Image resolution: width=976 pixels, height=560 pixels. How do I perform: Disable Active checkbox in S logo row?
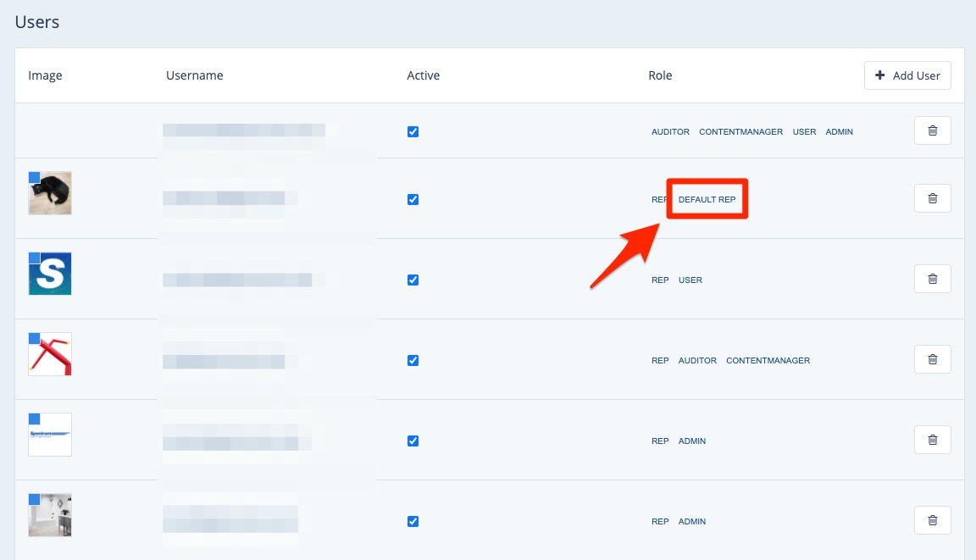coord(413,280)
